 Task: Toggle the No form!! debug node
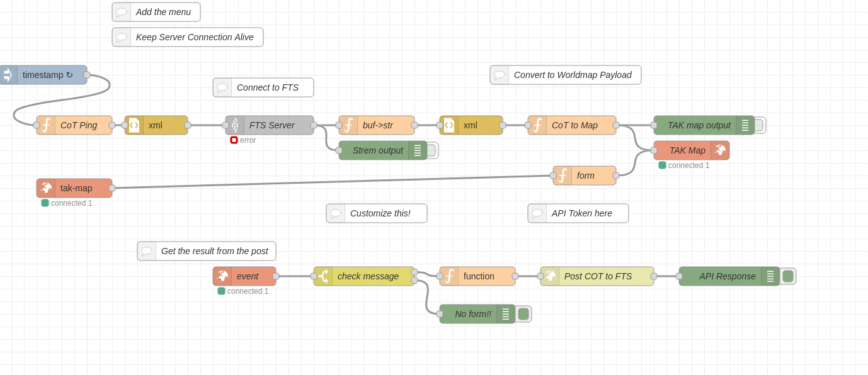point(523,314)
